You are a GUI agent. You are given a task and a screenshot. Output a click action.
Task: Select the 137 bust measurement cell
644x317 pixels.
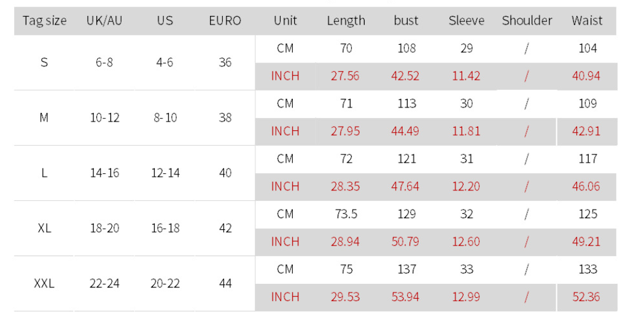[406, 269]
